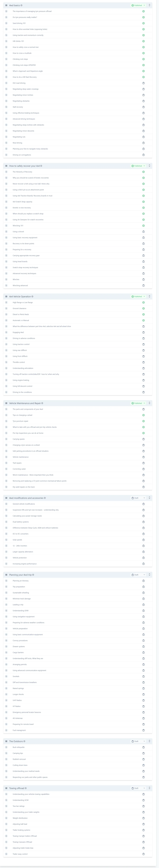
Task: Click the drag handle for How to safely recover your 4x4
Action: 6,166
